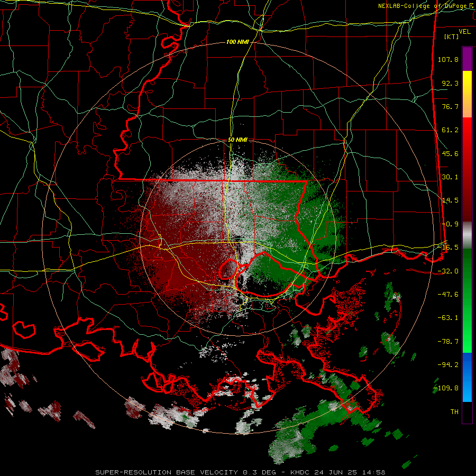476x476 pixels.
Task: Click the 45.6 value on velocity scale
Action: pos(450,153)
